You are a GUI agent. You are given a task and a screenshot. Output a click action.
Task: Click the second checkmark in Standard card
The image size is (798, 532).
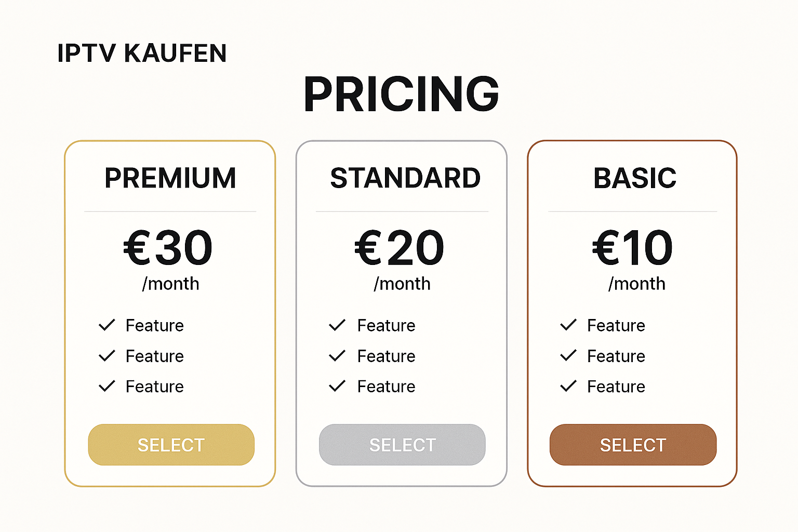click(x=337, y=356)
